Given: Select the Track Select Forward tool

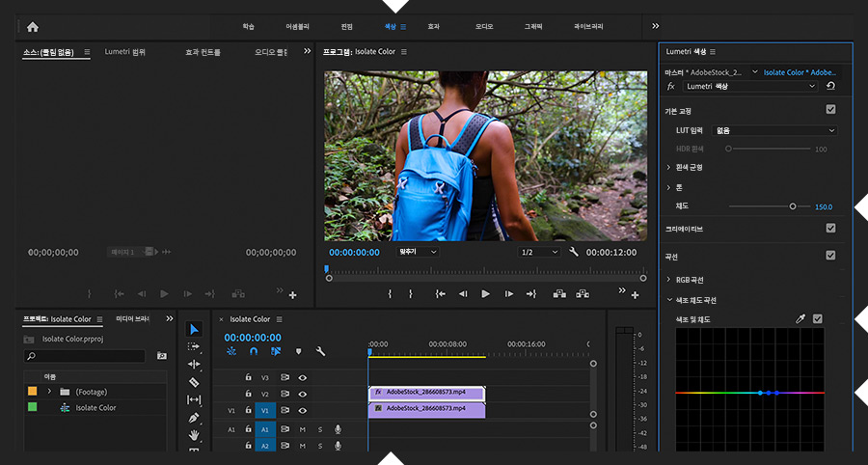Looking at the screenshot, I should pyautogui.click(x=194, y=346).
